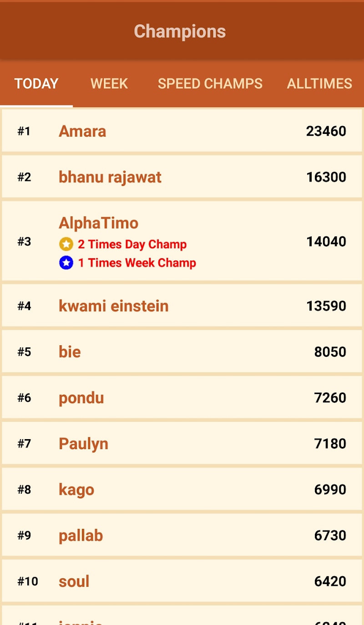Image resolution: width=364 pixels, height=625 pixels.
Task: Switch to the TODAY tab
Action: point(36,84)
